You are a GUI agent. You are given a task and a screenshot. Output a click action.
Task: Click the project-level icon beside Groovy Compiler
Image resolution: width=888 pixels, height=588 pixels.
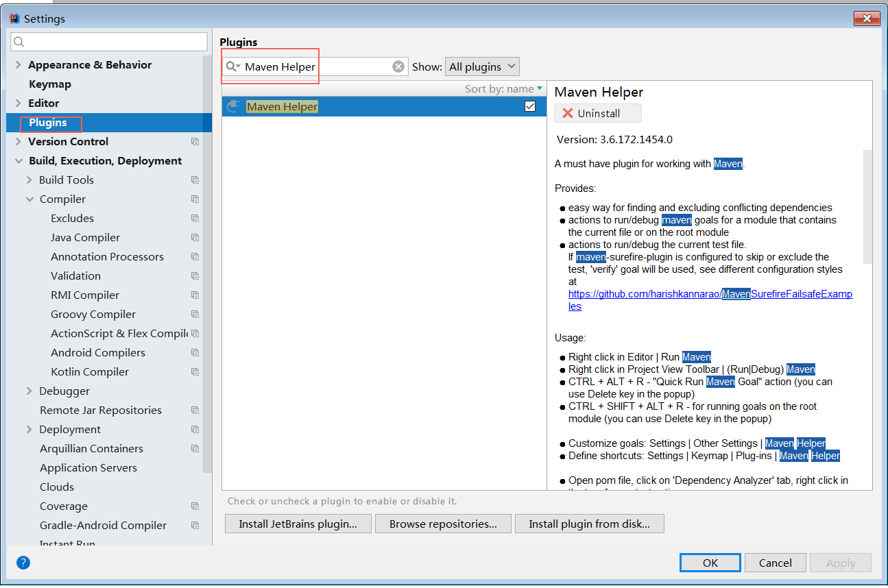pos(195,314)
